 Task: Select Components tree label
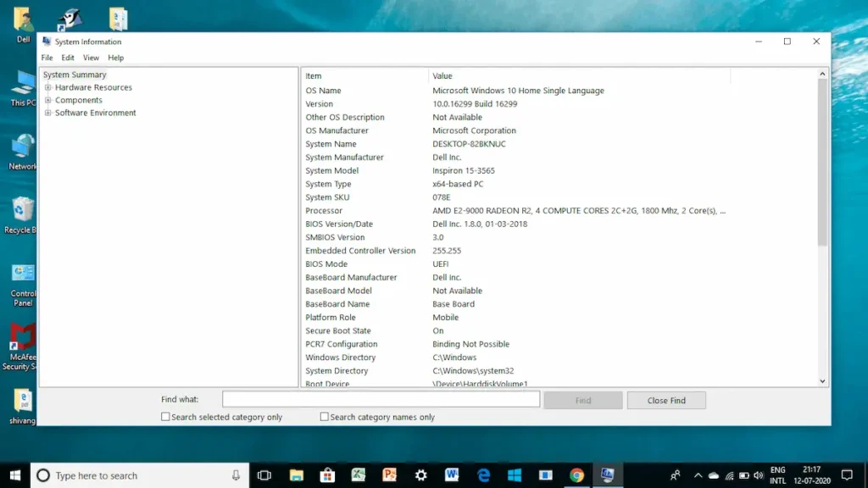(79, 100)
